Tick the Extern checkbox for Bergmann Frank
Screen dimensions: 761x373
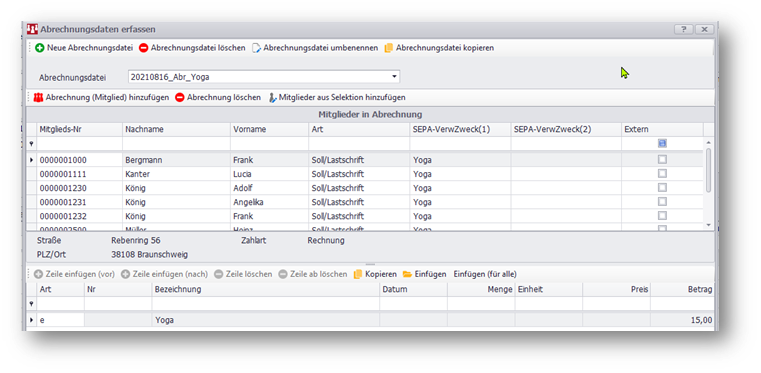click(x=662, y=159)
